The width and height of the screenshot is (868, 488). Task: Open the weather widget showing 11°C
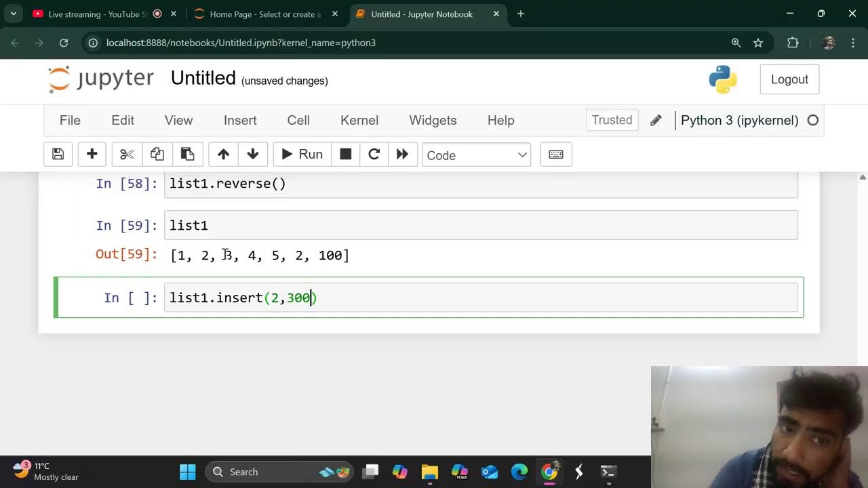tap(45, 471)
